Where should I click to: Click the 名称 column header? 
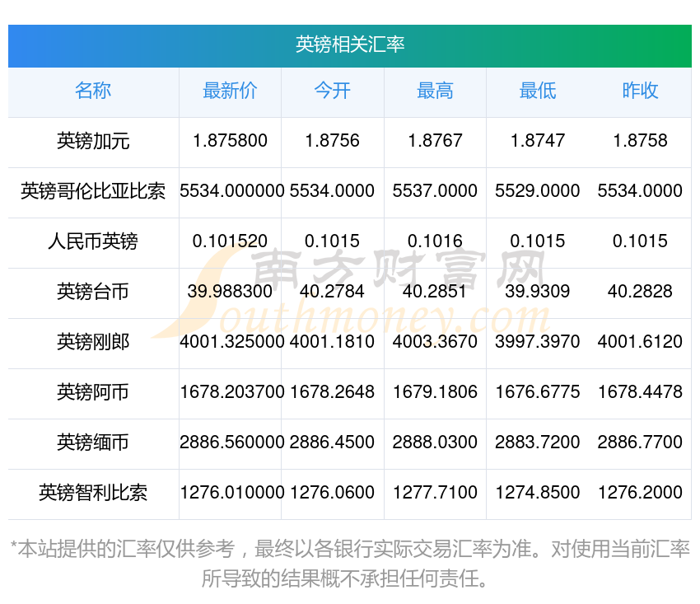[x=93, y=91]
